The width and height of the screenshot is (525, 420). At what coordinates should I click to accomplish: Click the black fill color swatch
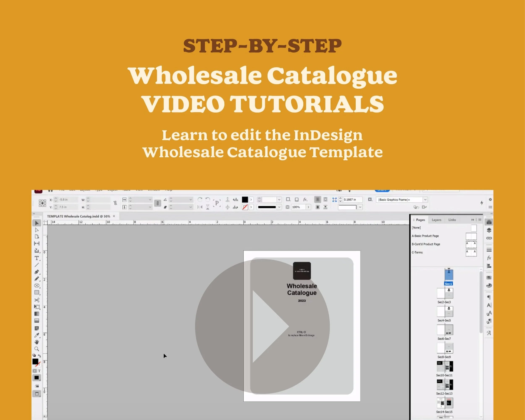(245, 200)
